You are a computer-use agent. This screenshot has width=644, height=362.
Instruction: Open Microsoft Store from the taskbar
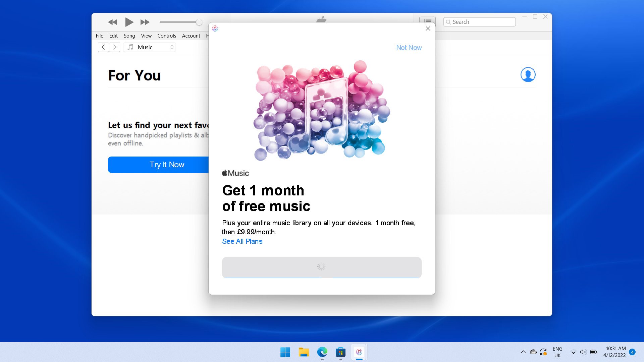point(340,352)
